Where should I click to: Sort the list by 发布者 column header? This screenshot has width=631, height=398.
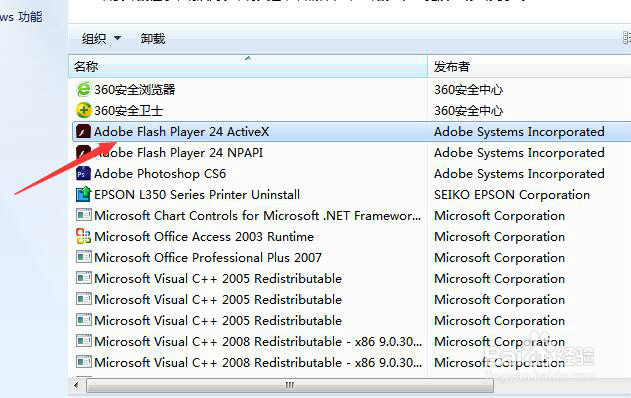click(529, 66)
